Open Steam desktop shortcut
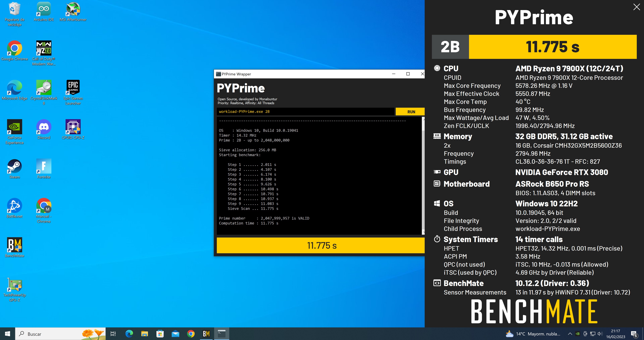The width and height of the screenshot is (644, 340). click(x=14, y=169)
